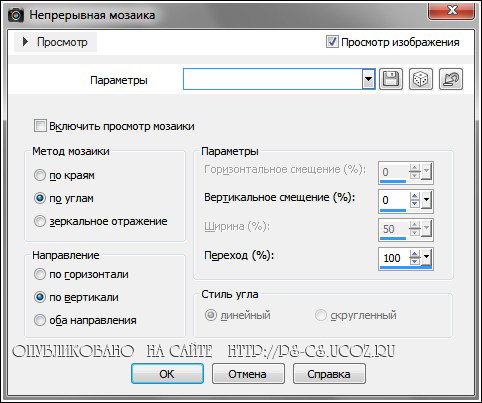Screen dimensions: 482x403
Task: Click the Справка help button
Action: click(x=329, y=374)
